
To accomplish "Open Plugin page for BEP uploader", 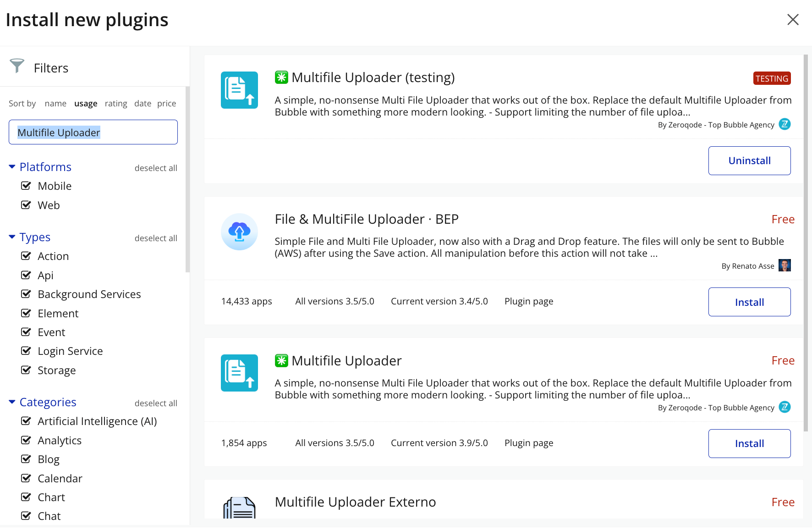I will click(529, 301).
